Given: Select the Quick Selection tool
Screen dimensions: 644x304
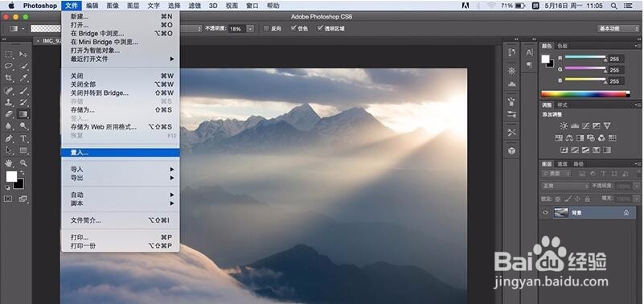Looking at the screenshot, I should coord(23,66).
